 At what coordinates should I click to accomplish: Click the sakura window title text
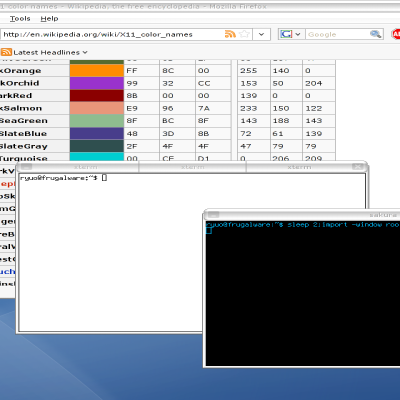pyautogui.click(x=383, y=215)
